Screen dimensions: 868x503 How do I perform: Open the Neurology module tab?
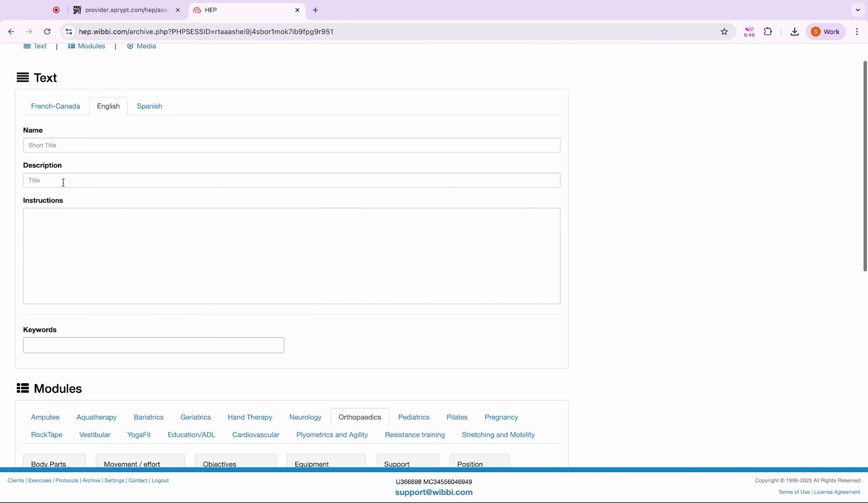pyautogui.click(x=305, y=417)
